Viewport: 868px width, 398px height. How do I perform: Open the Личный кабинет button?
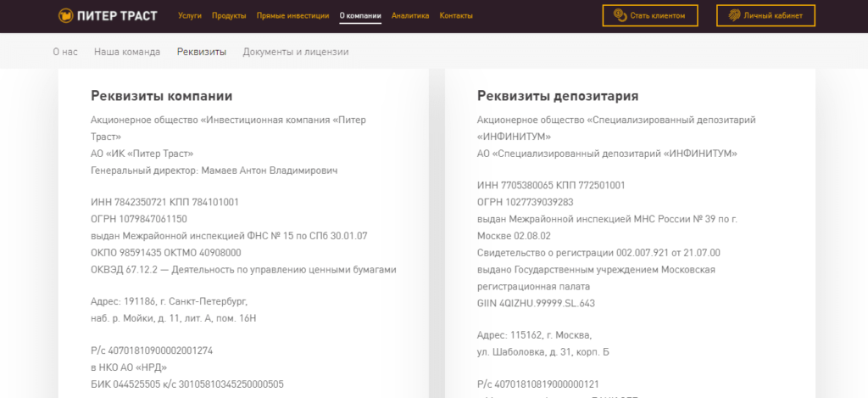[x=766, y=15]
